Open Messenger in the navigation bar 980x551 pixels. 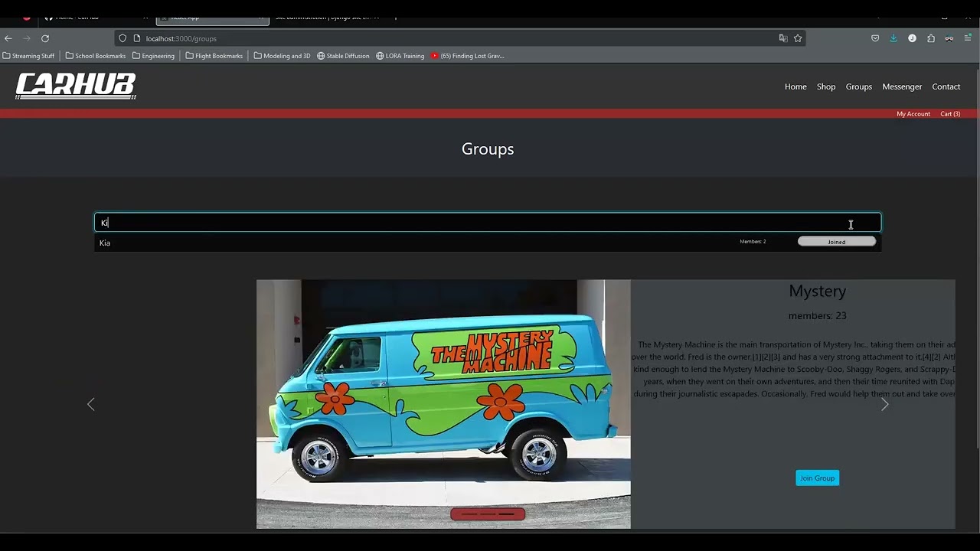point(902,86)
